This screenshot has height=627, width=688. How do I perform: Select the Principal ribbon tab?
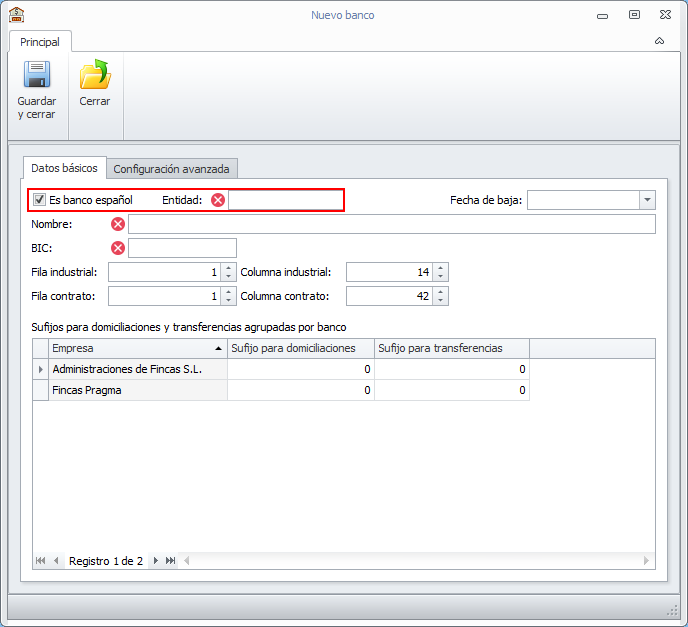coord(40,42)
